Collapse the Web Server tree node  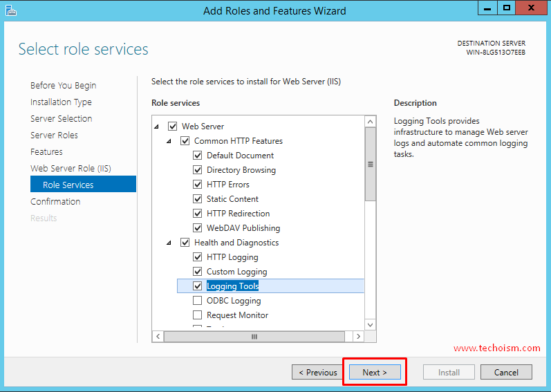pos(156,127)
